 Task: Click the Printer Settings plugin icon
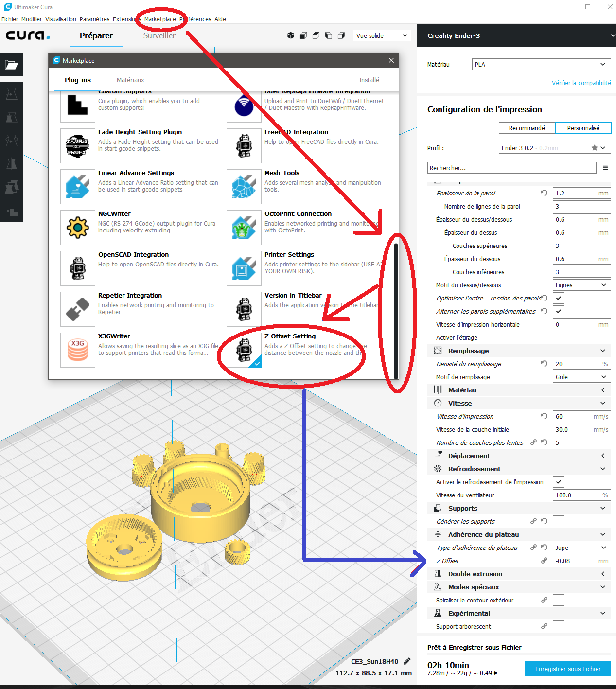[x=244, y=268]
